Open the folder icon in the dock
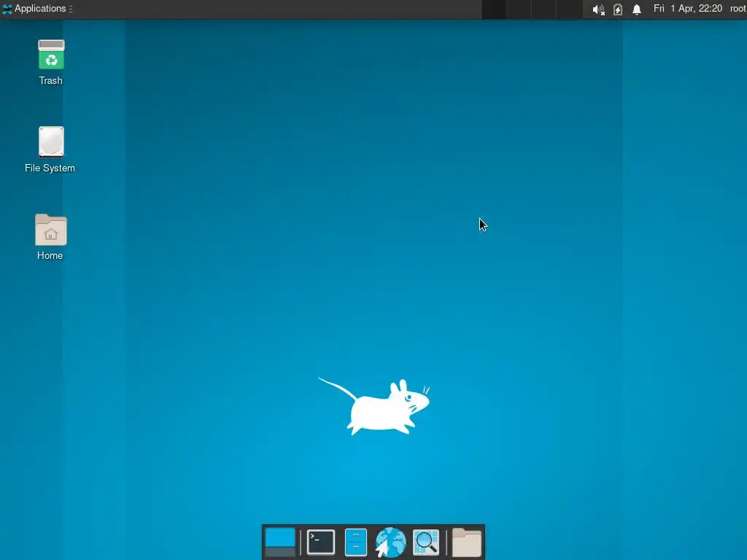The image size is (747, 560). [x=466, y=542]
